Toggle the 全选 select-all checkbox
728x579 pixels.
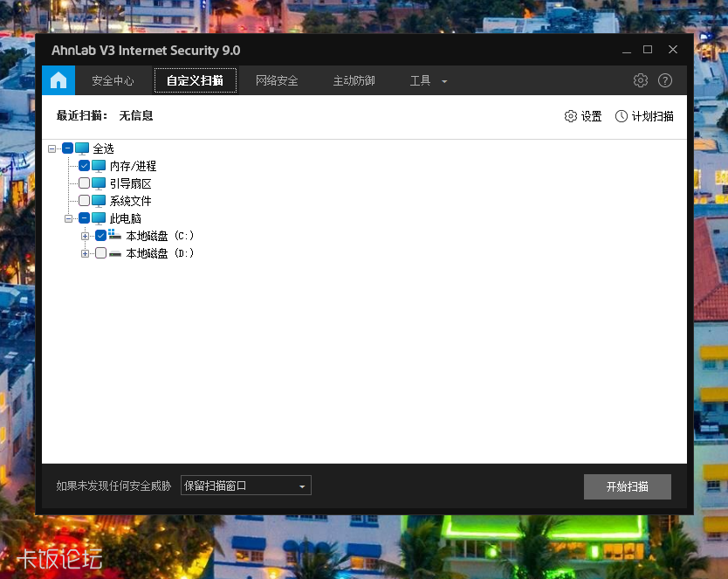click(67, 148)
